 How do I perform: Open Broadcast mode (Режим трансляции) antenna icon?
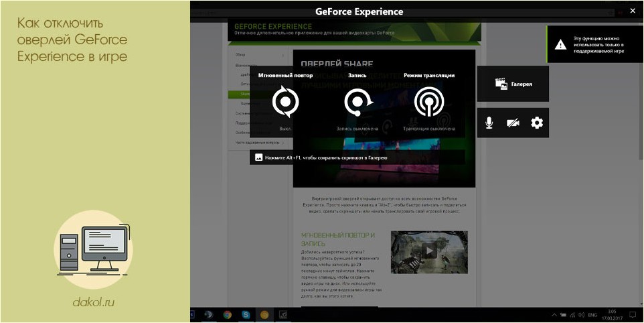pos(429,101)
